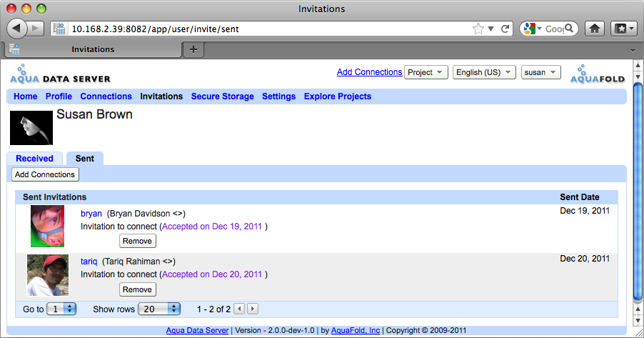Click the browser forward arrow button
Viewport: 644px width, 338px height.
(36, 29)
